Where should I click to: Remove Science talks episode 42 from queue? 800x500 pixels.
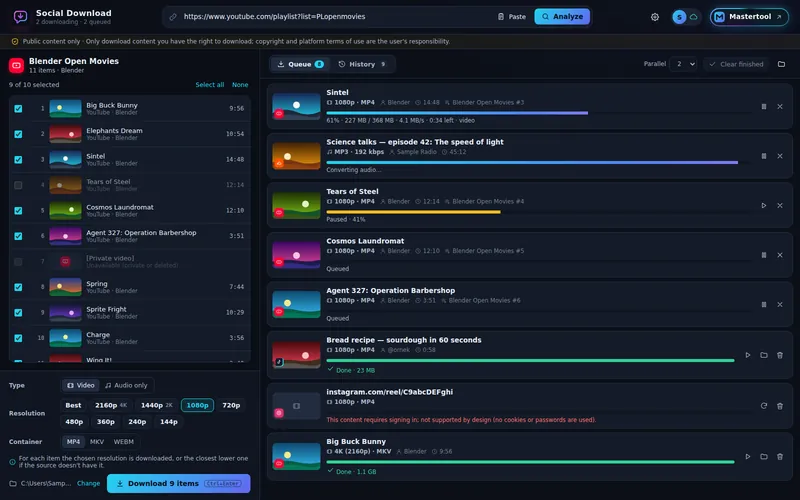(780, 156)
